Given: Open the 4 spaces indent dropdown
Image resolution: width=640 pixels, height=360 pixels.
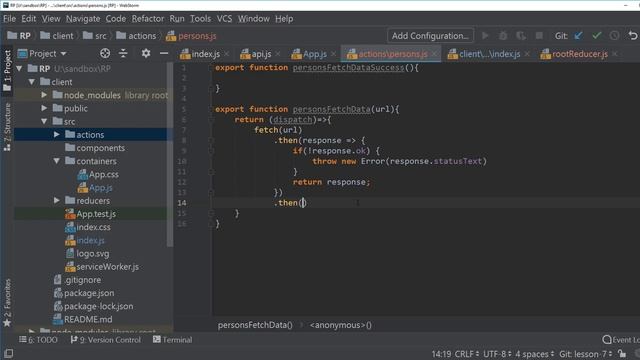Looking at the screenshot, I should (x=535, y=354).
